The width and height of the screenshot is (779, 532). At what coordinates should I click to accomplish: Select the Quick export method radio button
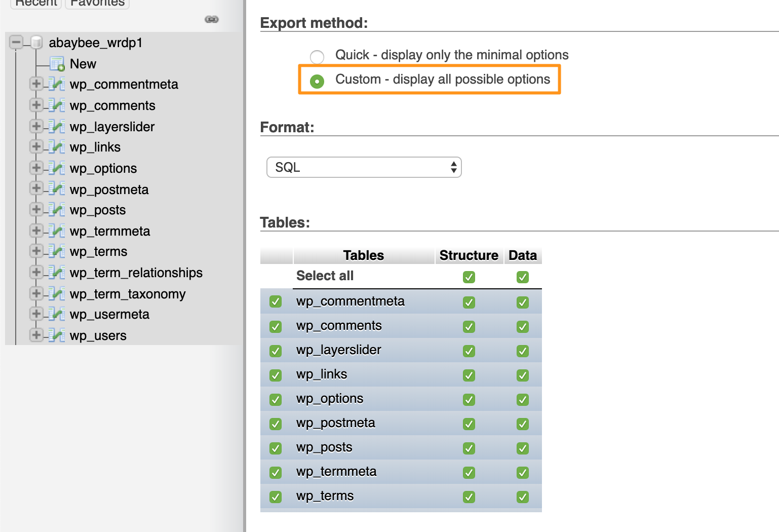(317, 56)
